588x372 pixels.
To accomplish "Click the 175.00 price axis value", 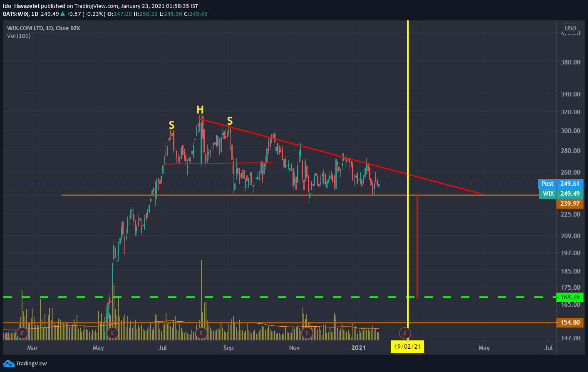I will tap(571, 288).
